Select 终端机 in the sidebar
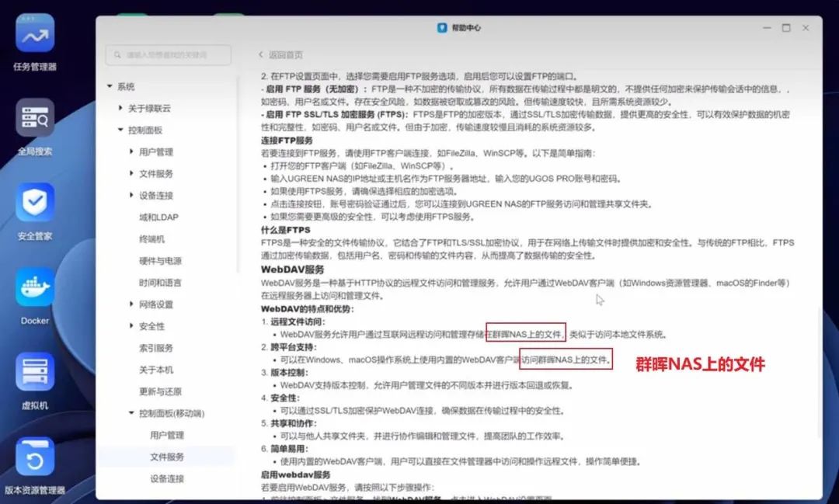 pyautogui.click(x=151, y=239)
